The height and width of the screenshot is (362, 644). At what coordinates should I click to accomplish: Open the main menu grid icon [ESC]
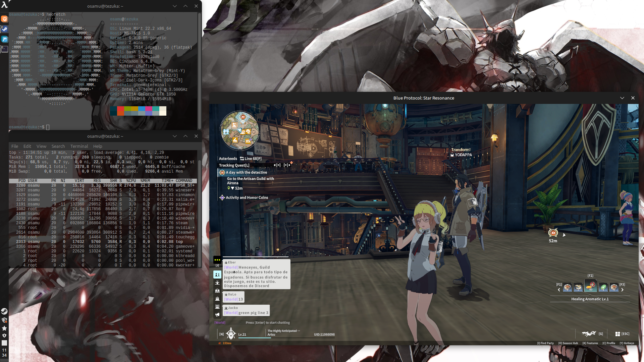pos(618,334)
